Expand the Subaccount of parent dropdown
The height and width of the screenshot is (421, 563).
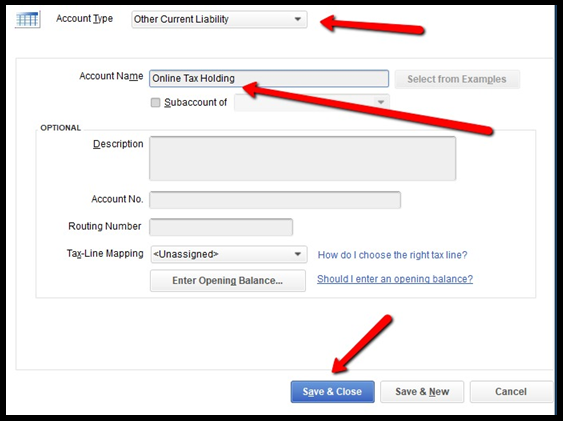click(311, 103)
